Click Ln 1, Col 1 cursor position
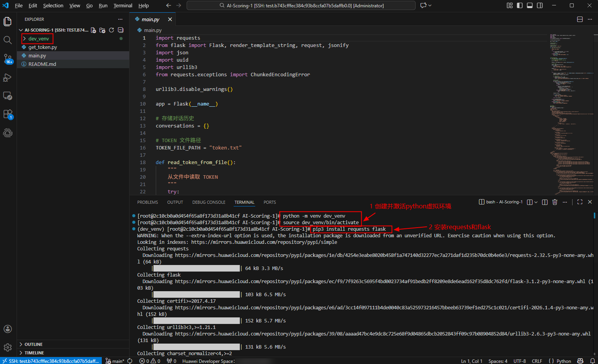The width and height of the screenshot is (598, 364). click(472, 361)
